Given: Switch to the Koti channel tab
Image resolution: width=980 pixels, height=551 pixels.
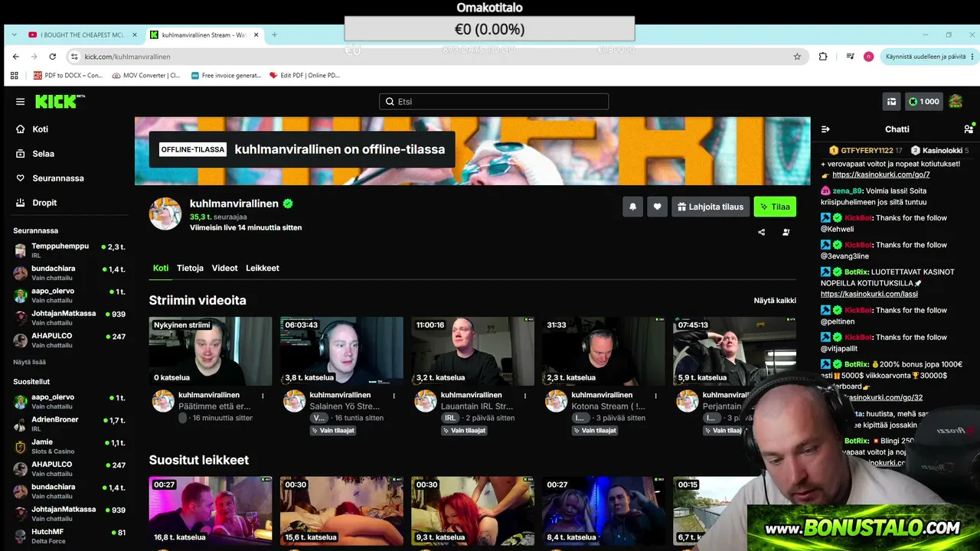Looking at the screenshot, I should click(x=161, y=269).
